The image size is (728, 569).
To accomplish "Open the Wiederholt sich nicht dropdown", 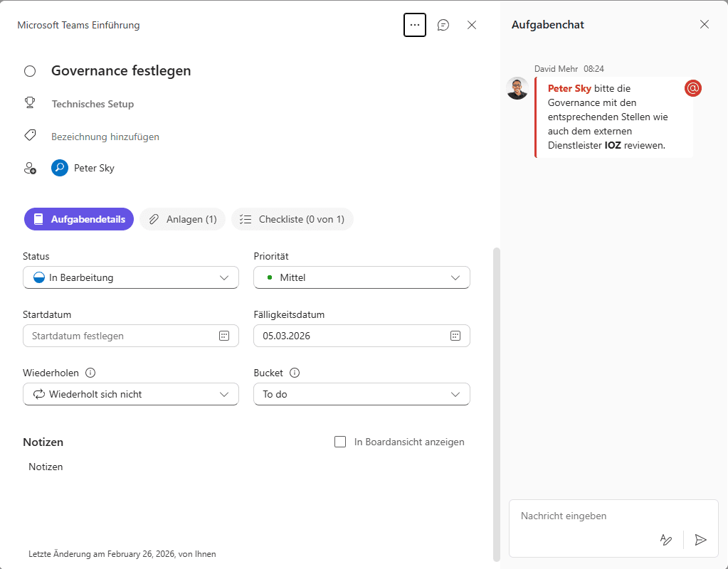I will (x=131, y=394).
